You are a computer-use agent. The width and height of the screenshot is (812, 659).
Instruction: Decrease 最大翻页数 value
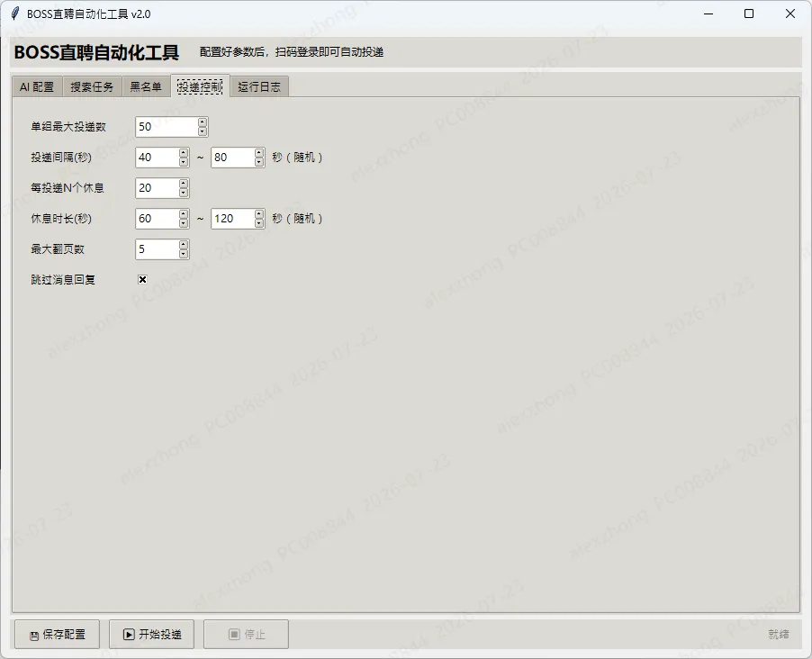coord(184,253)
